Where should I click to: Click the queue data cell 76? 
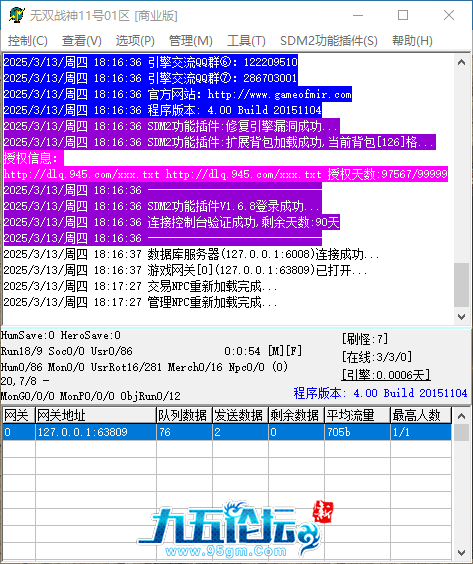click(x=184, y=432)
